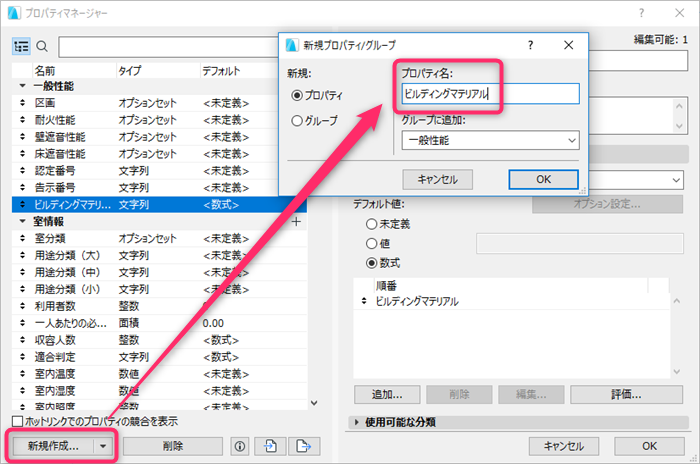Viewport: 700px width, 464px height.
Task: Click the 順番 list scroll down arrow
Action: click(677, 372)
